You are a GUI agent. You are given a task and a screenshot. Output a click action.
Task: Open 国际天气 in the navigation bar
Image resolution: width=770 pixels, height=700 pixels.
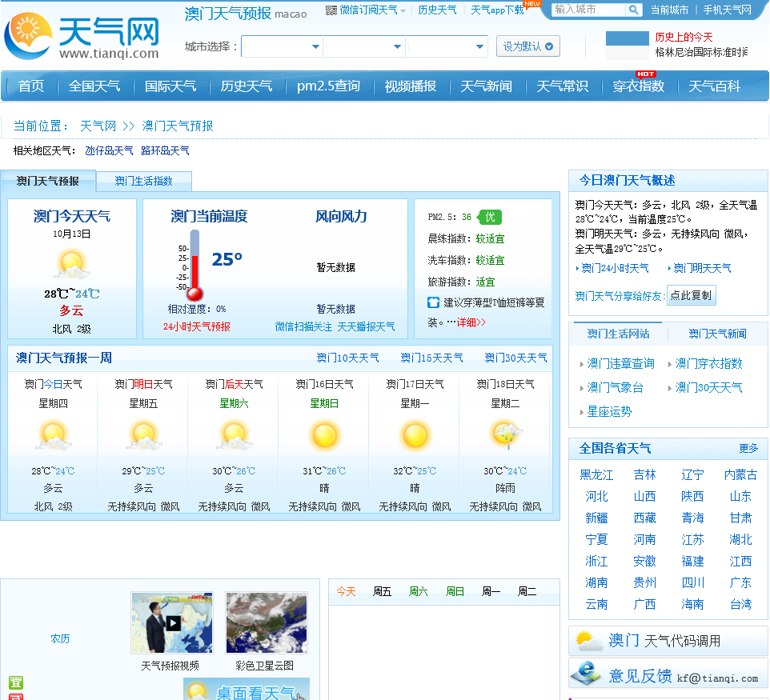(x=170, y=86)
